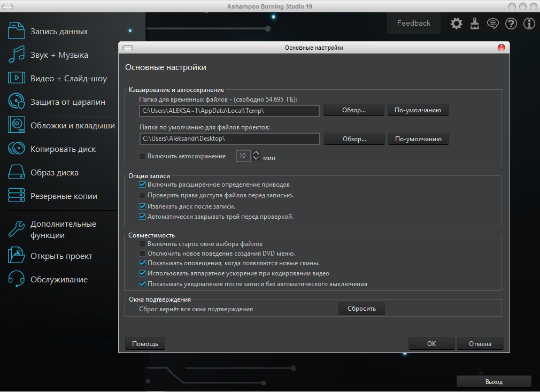Open Образ диска in sidebar
This screenshot has height=392, width=540.
55,173
